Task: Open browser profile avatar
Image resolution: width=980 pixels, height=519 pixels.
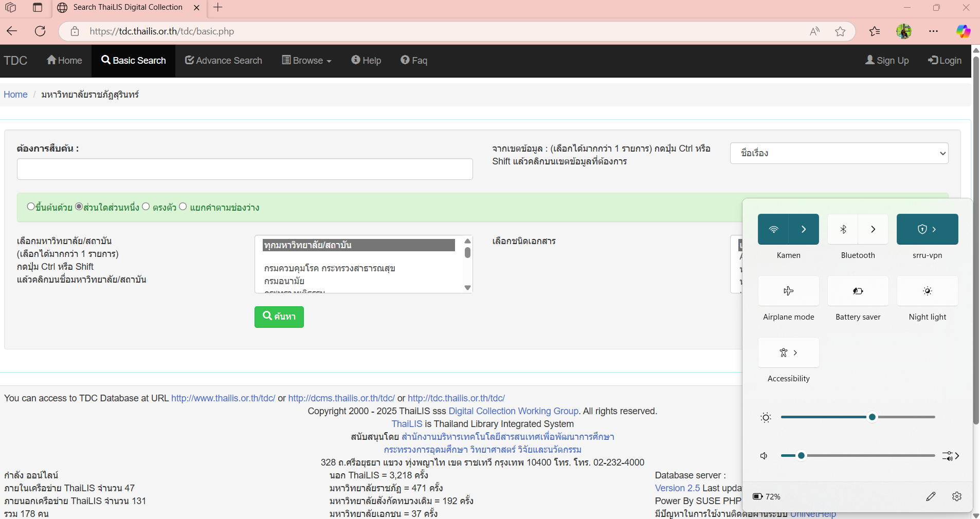Action: click(x=904, y=31)
